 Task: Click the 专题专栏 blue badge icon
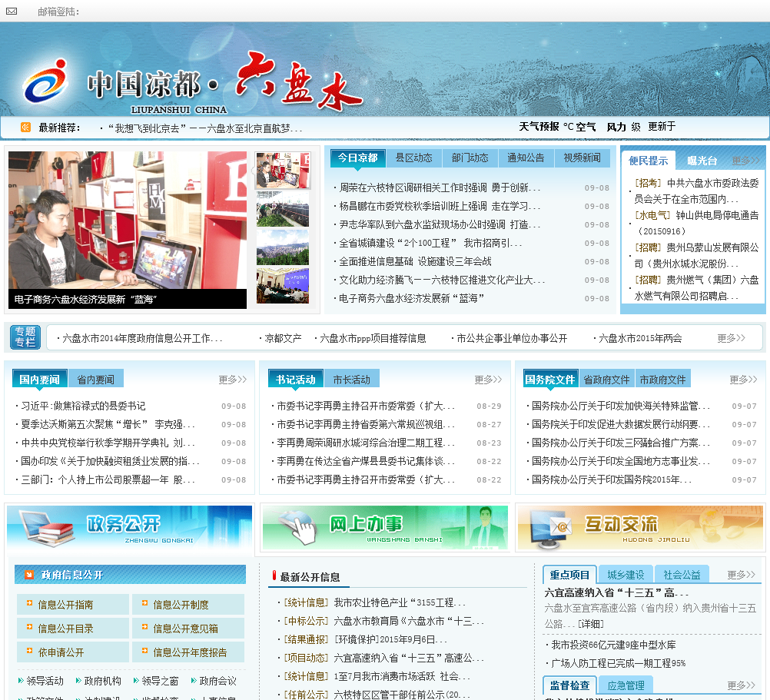(25, 337)
